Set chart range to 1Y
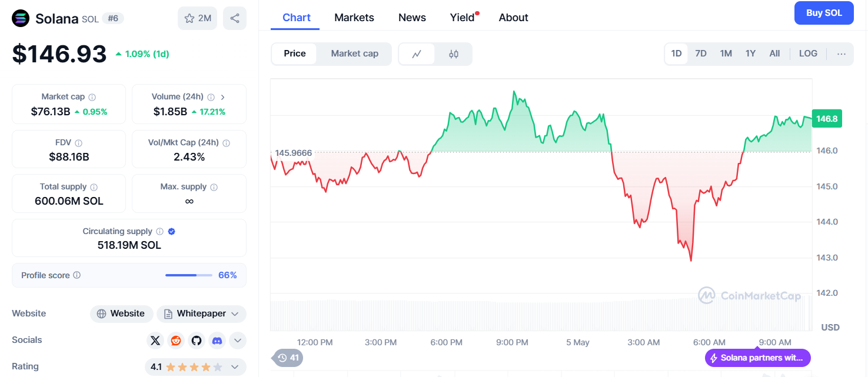The height and width of the screenshot is (377, 868). 751,54
